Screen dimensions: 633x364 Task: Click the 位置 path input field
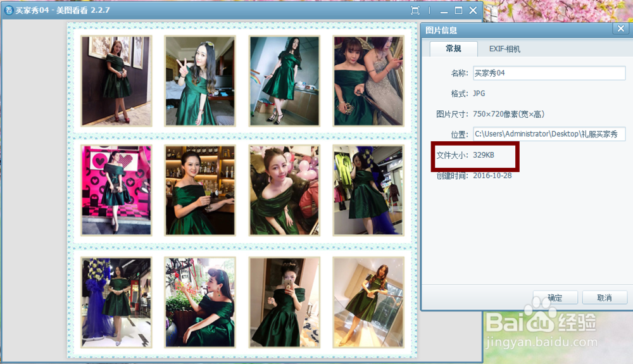[x=549, y=134]
